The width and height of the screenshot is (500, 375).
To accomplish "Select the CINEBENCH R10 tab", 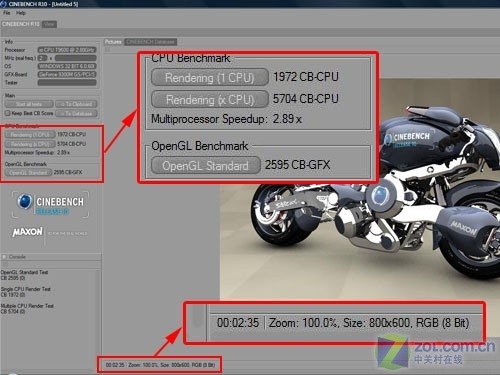I will [x=21, y=24].
